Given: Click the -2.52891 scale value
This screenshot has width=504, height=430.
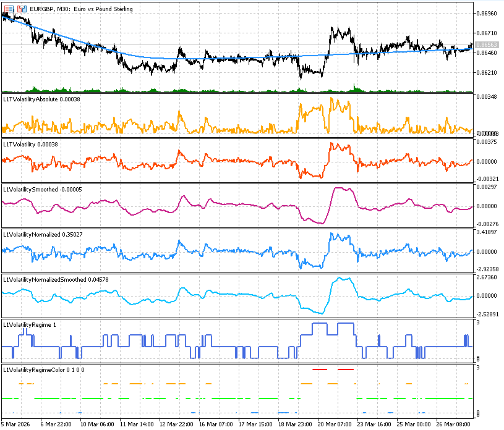Looking at the screenshot, I should 487,314.
